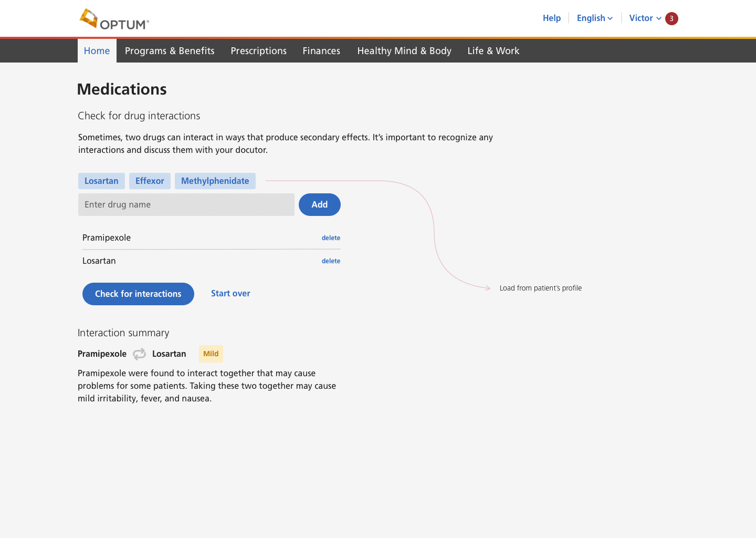Open the Victor account menu
This screenshot has width=756, height=538.
click(x=645, y=18)
